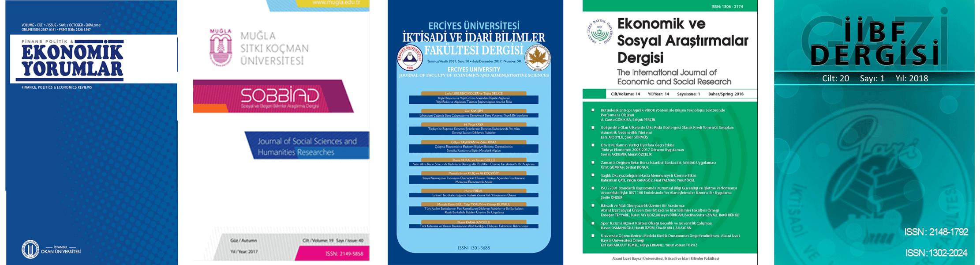Click 'Journal of Social Sciences and Humanities Researches'

pyautogui.click(x=307, y=147)
